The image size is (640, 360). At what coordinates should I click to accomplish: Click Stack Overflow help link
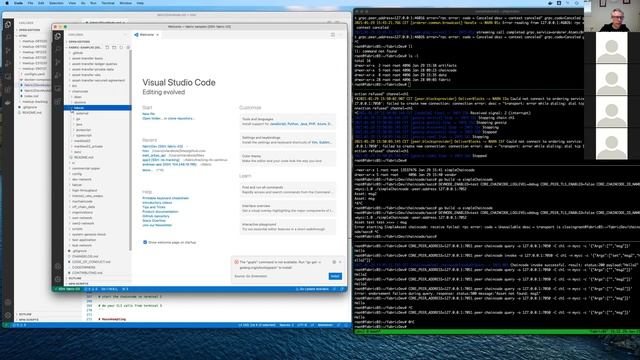pyautogui.click(x=154, y=220)
